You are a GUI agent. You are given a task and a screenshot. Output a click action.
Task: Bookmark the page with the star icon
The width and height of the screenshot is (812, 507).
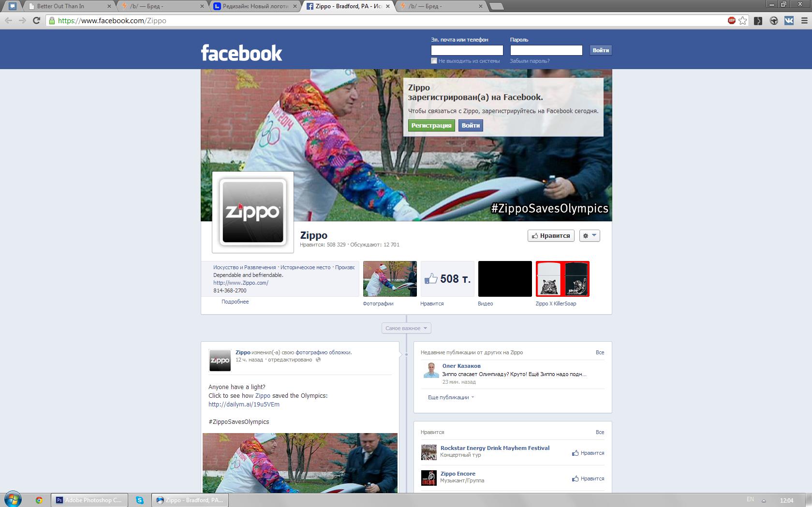tap(743, 20)
